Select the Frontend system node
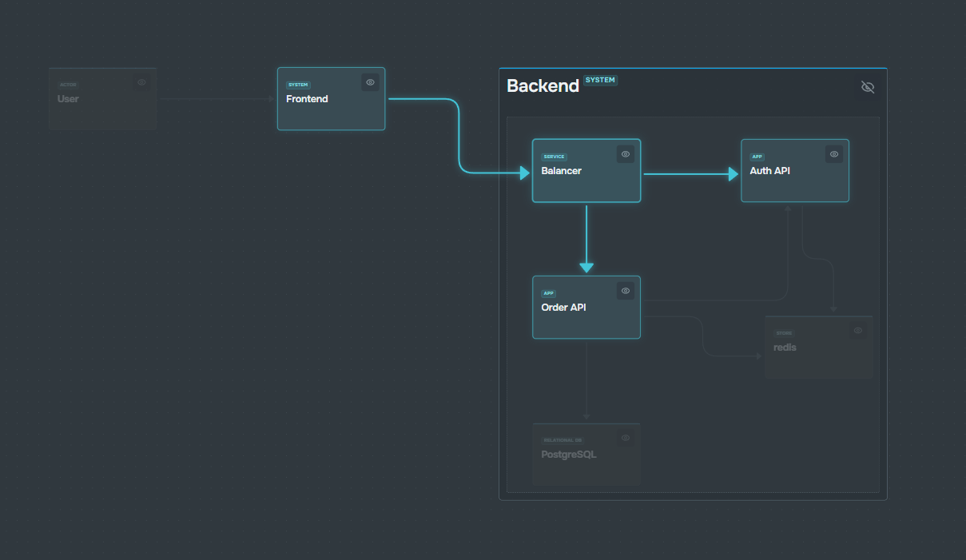The width and height of the screenshot is (966, 560). (331, 98)
